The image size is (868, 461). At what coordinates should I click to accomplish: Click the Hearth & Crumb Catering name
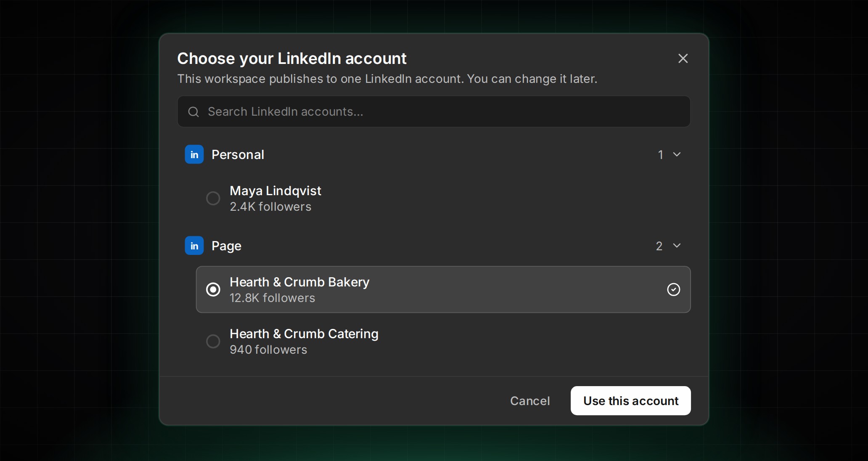tap(304, 334)
